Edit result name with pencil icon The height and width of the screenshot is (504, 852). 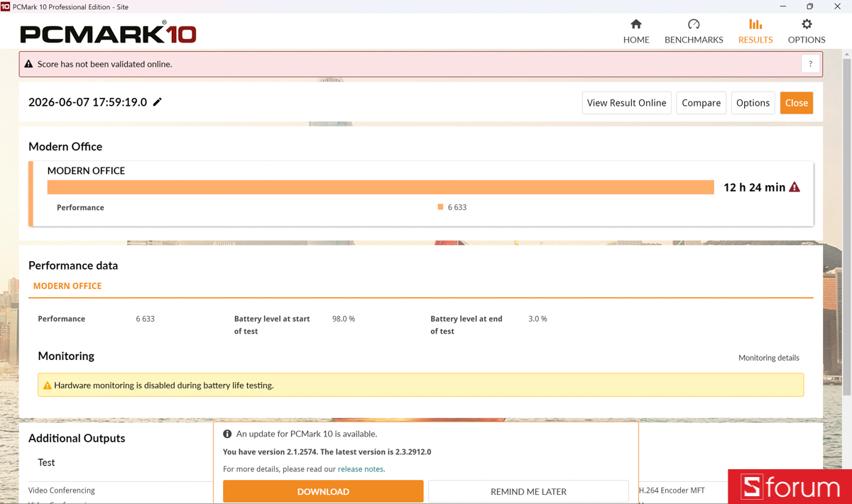click(x=158, y=102)
